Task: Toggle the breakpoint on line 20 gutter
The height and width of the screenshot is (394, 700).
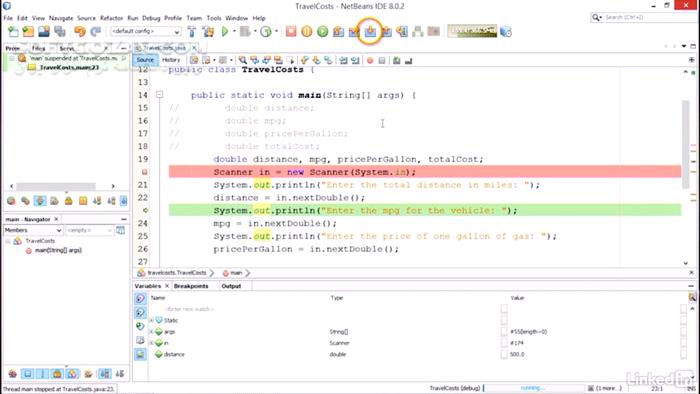Action: 144,172
